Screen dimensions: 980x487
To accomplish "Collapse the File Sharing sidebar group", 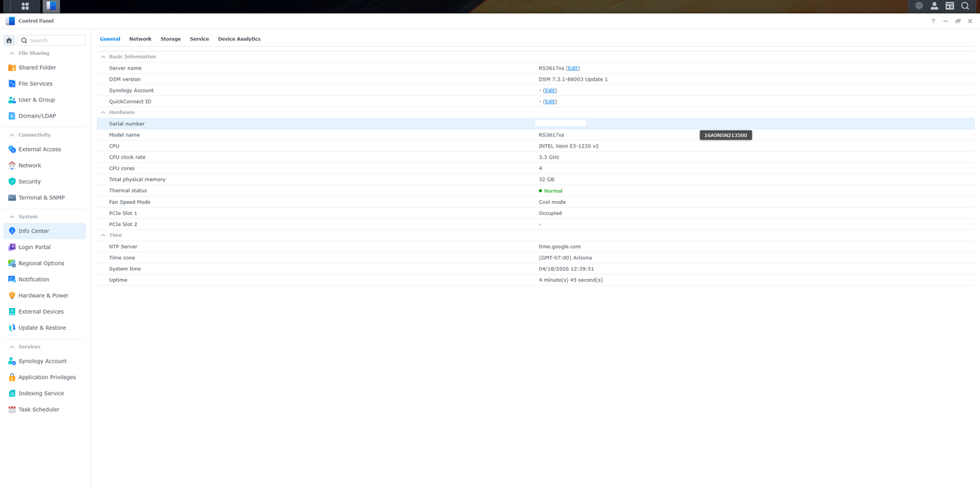I will (12, 54).
